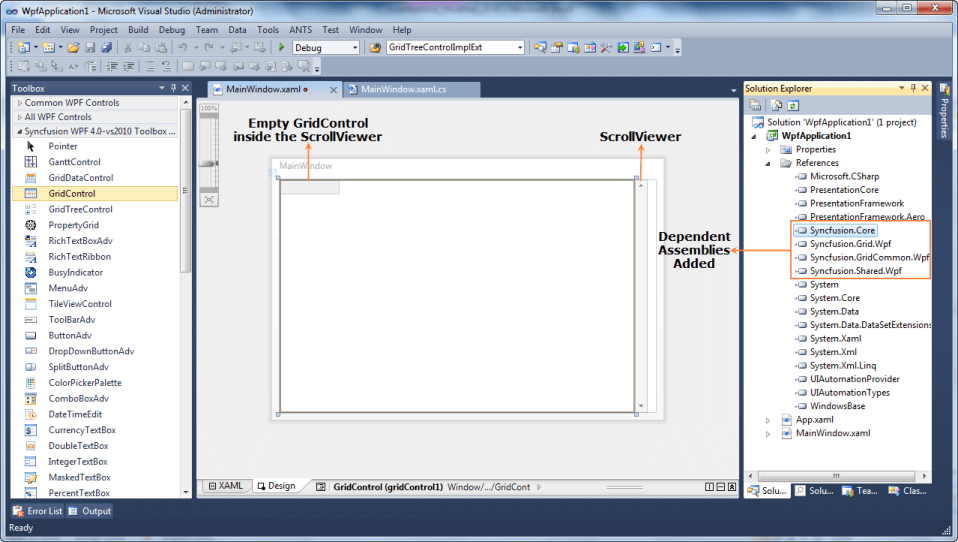Select WindowsBase reference
Screen dimensions: 958x542
click(838, 406)
